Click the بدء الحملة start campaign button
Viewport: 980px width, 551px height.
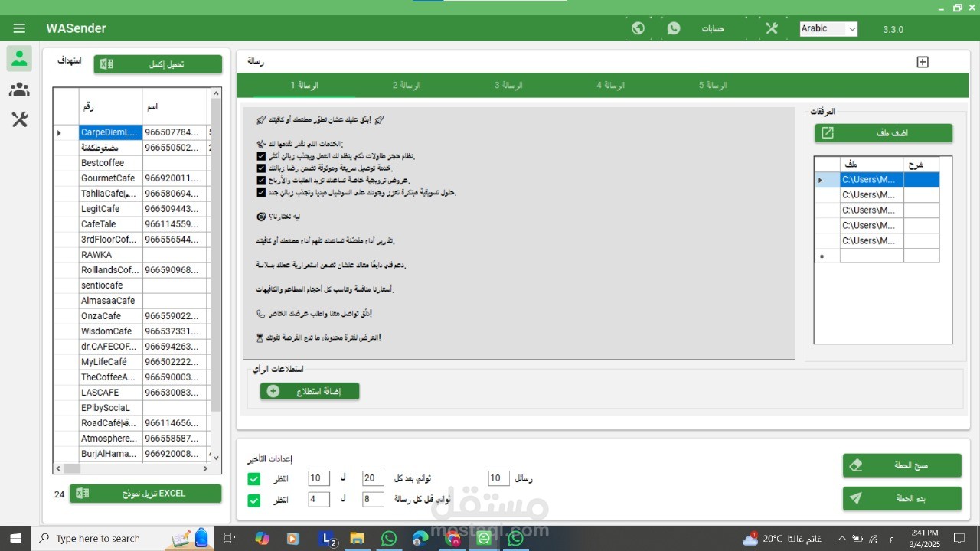pyautogui.click(x=902, y=498)
